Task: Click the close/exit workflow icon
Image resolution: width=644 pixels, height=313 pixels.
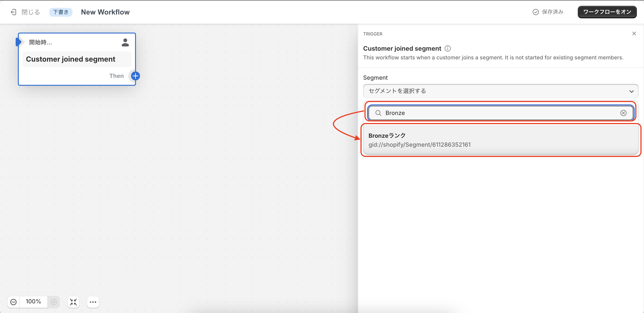Action: tap(13, 12)
